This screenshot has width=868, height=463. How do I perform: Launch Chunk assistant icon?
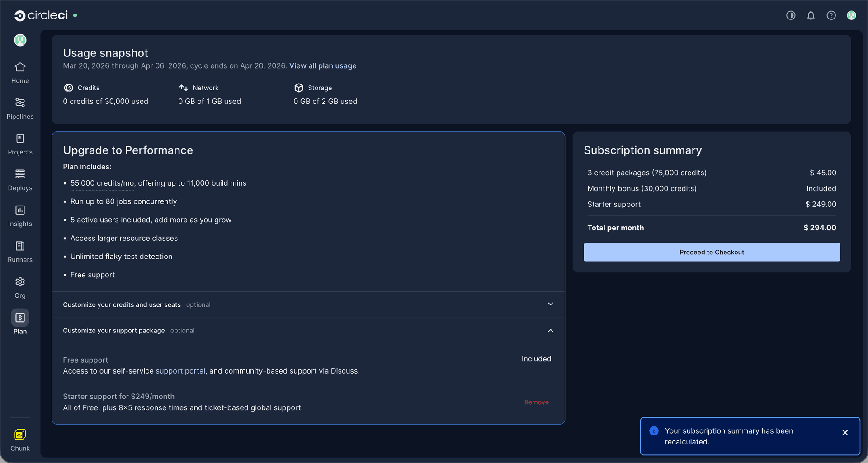click(x=20, y=435)
